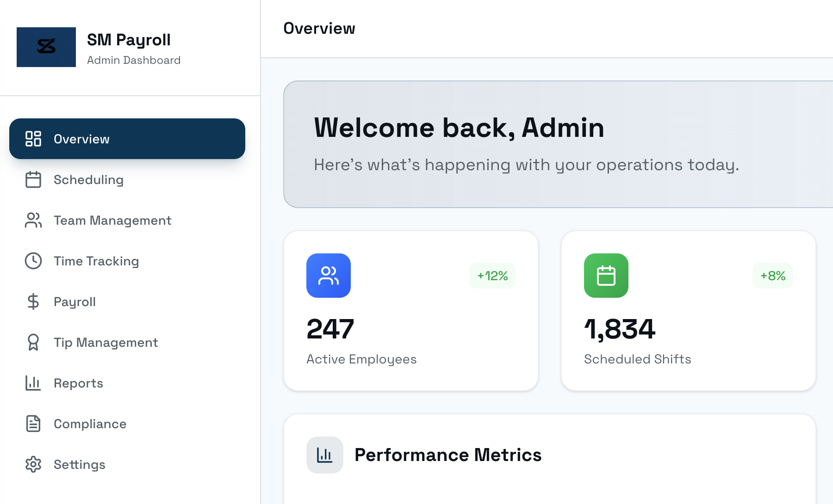Click the +12% growth badge

click(x=492, y=276)
